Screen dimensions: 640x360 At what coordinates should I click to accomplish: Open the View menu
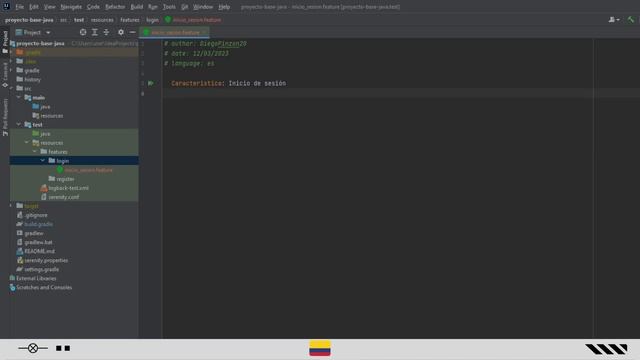pyautogui.click(x=49, y=7)
